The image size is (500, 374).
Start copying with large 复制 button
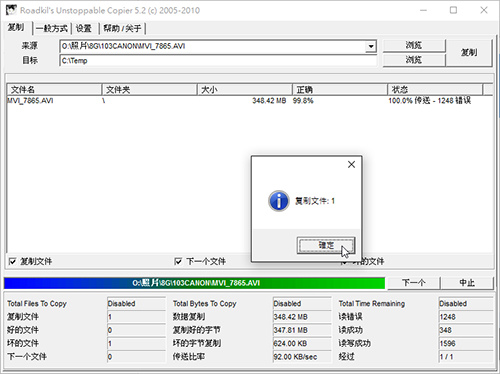point(469,53)
